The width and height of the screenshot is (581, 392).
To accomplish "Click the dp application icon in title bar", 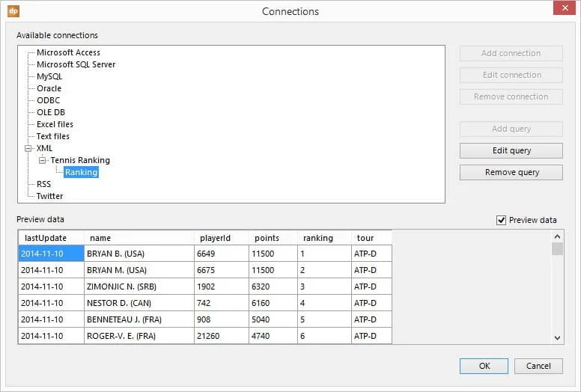I will coord(13,10).
